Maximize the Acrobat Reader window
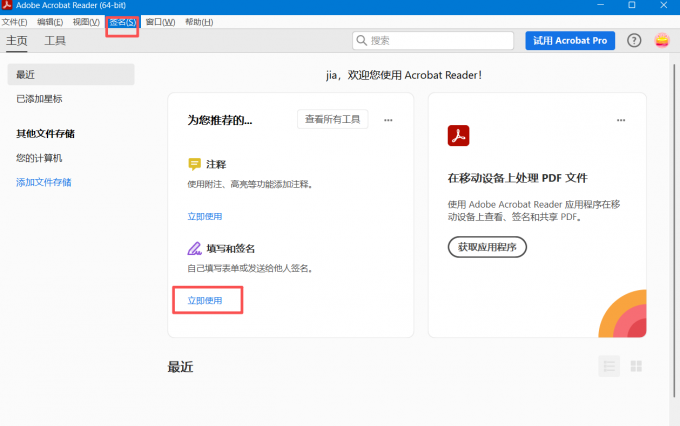 coord(632,5)
